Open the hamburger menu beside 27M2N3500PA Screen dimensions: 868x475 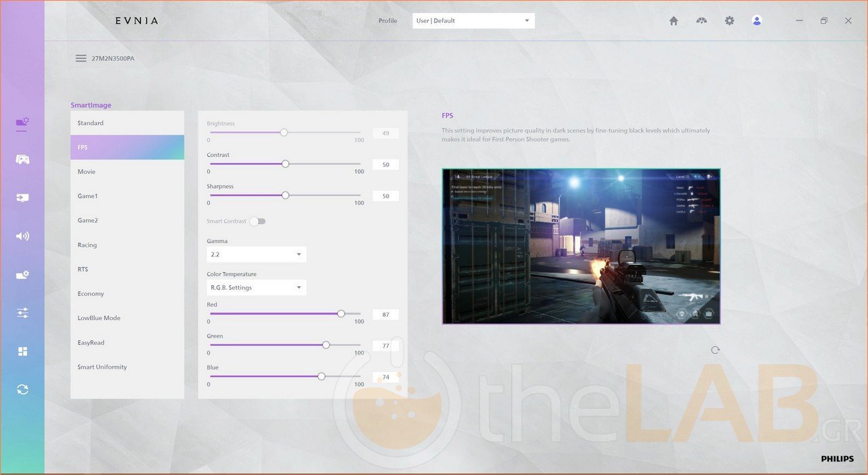pos(81,58)
